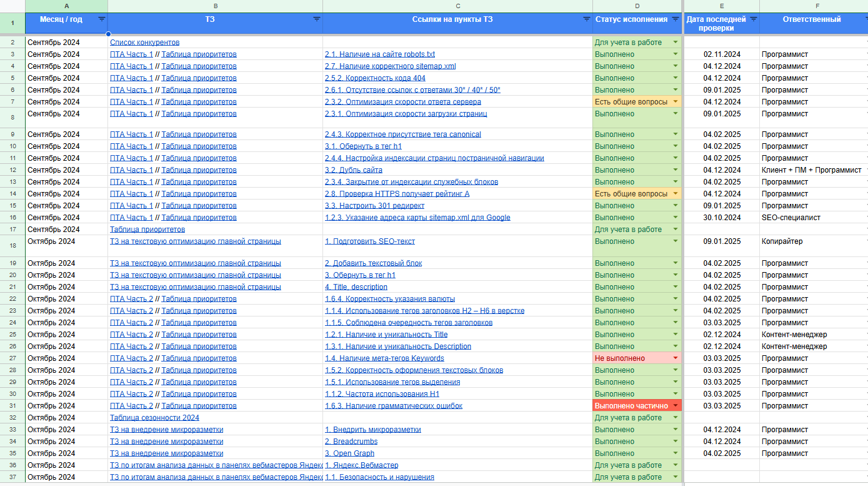Open link 2.5.2. Корректность кода 404
The width and height of the screenshot is (868, 486).
pyautogui.click(x=375, y=78)
